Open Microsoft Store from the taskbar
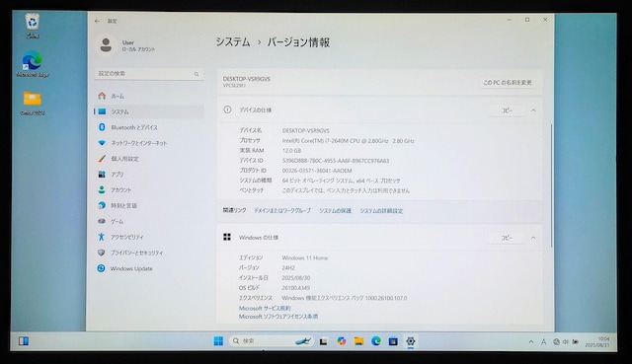Viewport: 632px width, 364px height. 393,341
